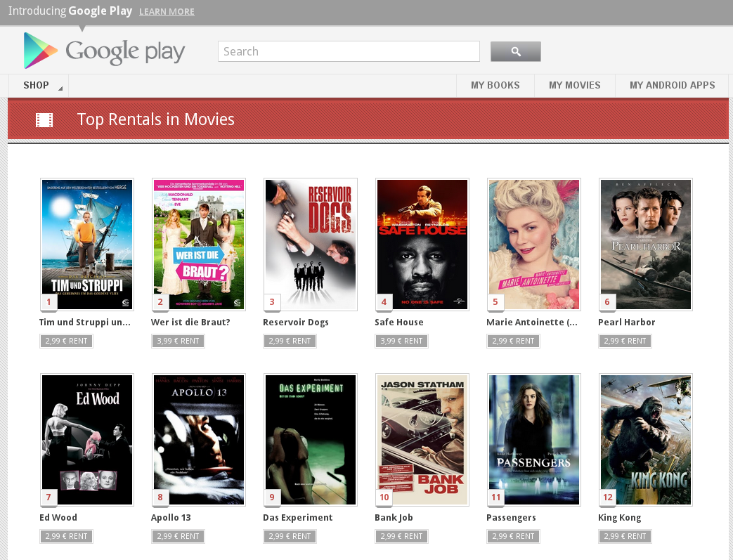Open Top Rentals in Movies heading
Screen dimensions: 733x560
click(x=156, y=119)
